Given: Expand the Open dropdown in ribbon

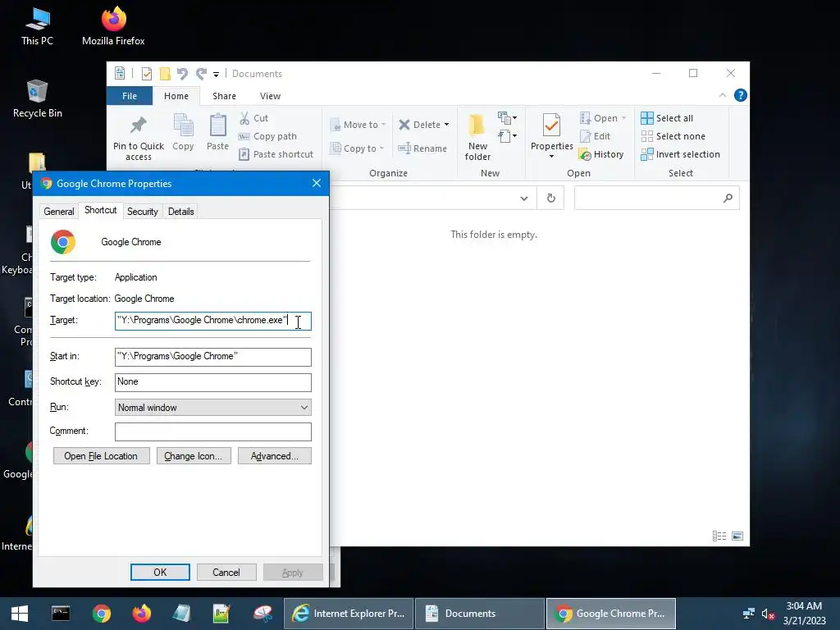Looking at the screenshot, I should pos(623,118).
